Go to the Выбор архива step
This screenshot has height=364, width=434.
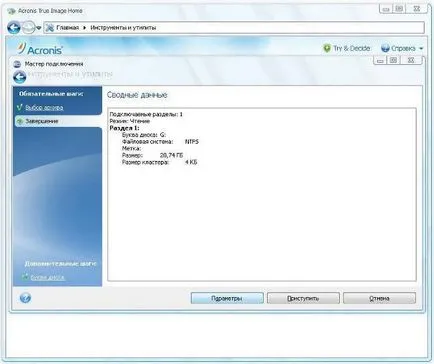44,108
